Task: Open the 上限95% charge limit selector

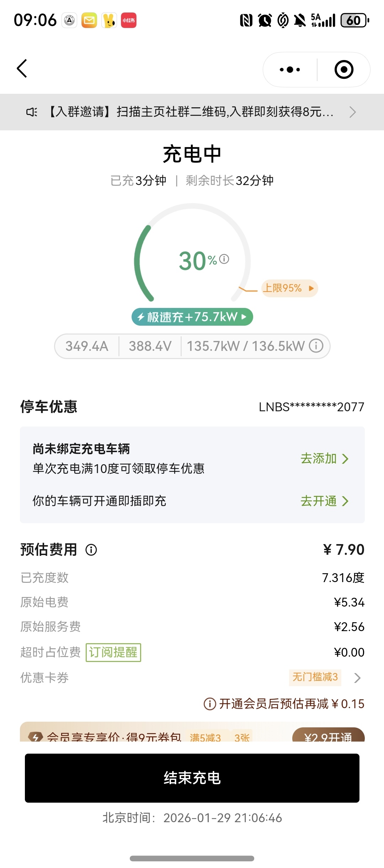Action: tap(289, 288)
